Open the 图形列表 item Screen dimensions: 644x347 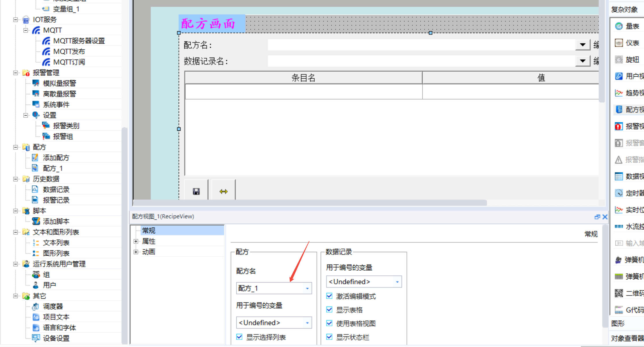click(56, 253)
